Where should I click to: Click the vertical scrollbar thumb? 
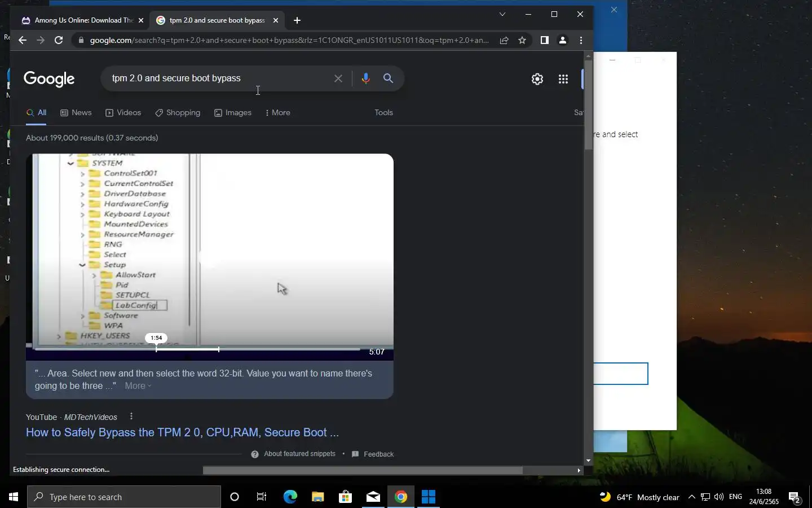(588, 104)
